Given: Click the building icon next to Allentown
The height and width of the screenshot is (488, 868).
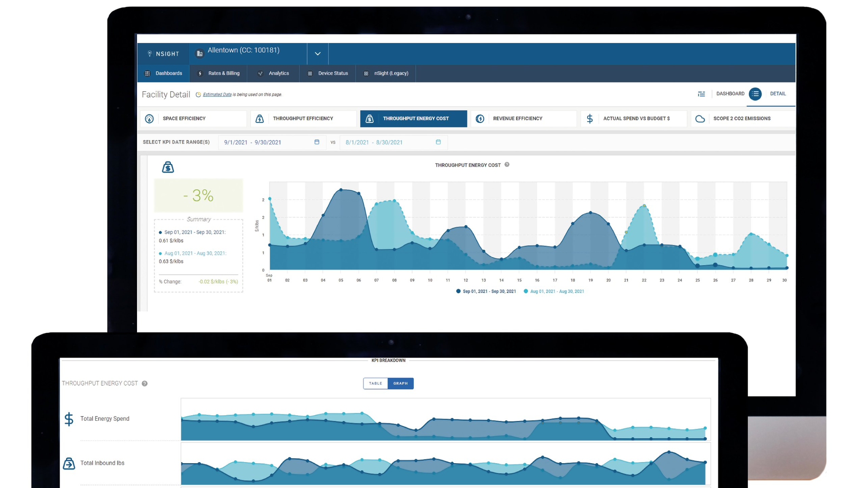Looking at the screenshot, I should click(x=199, y=53).
